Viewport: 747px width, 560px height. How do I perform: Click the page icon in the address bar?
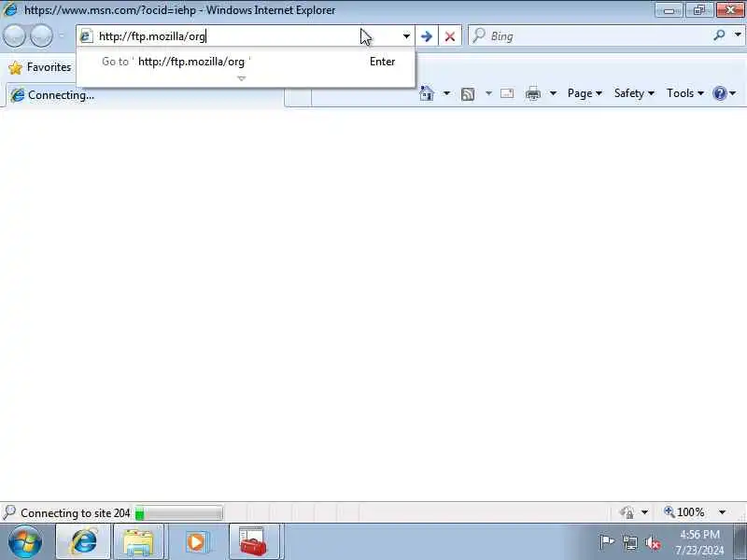[86, 36]
